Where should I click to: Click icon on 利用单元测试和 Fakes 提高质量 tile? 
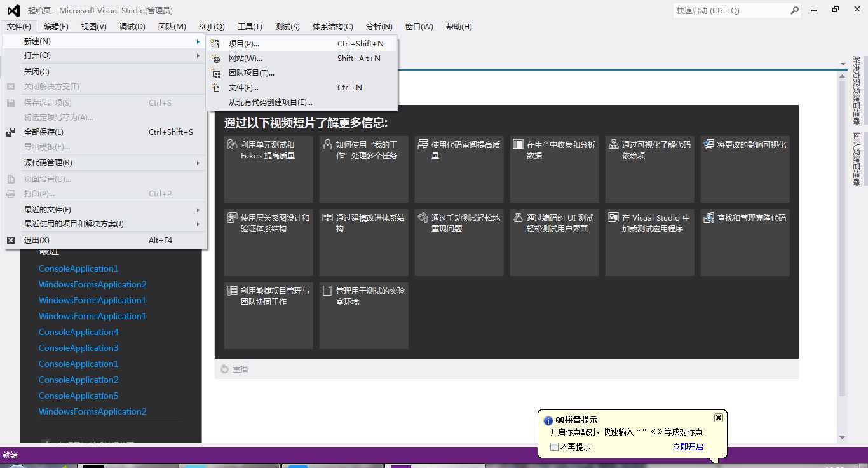point(232,144)
